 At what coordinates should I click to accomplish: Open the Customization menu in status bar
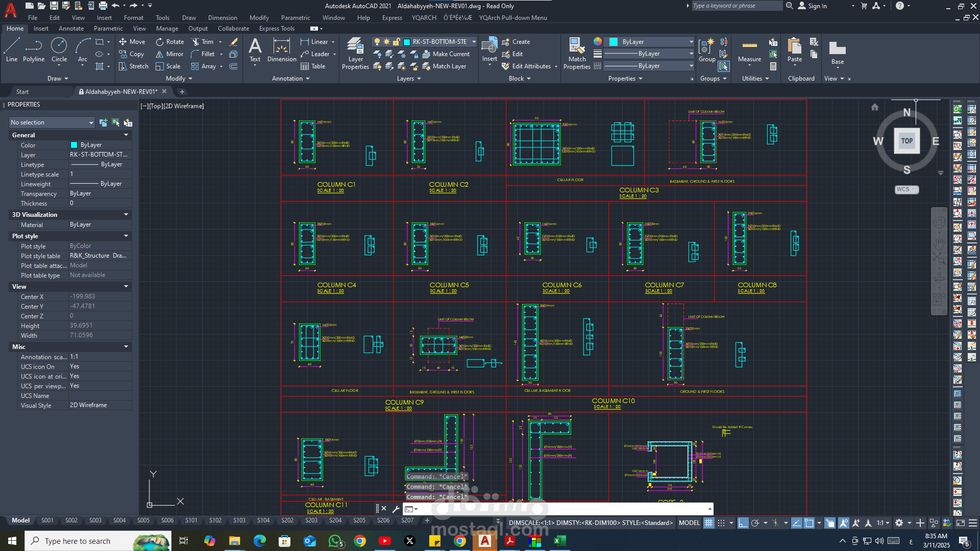coord(973,523)
